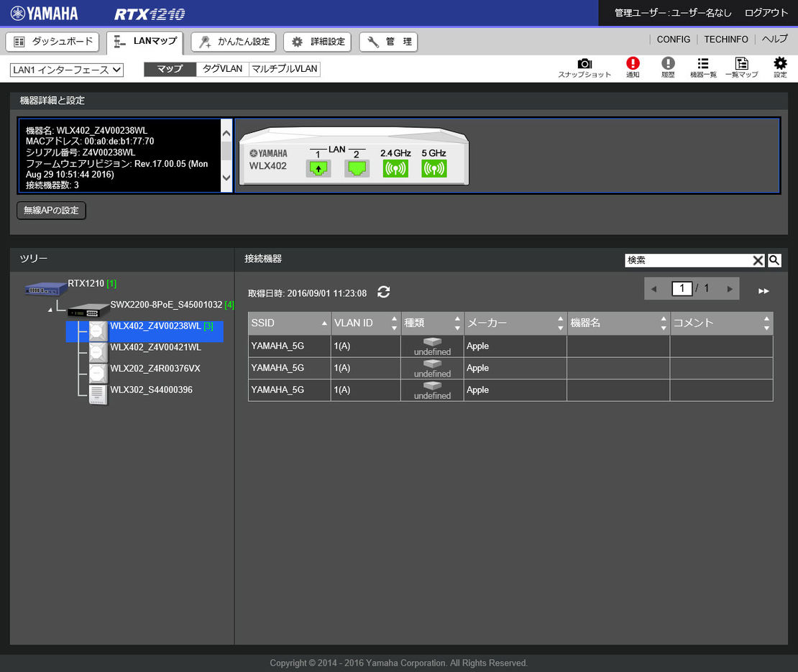Open the かんたん設定 tab
This screenshot has width=798, height=672.
pyautogui.click(x=234, y=42)
